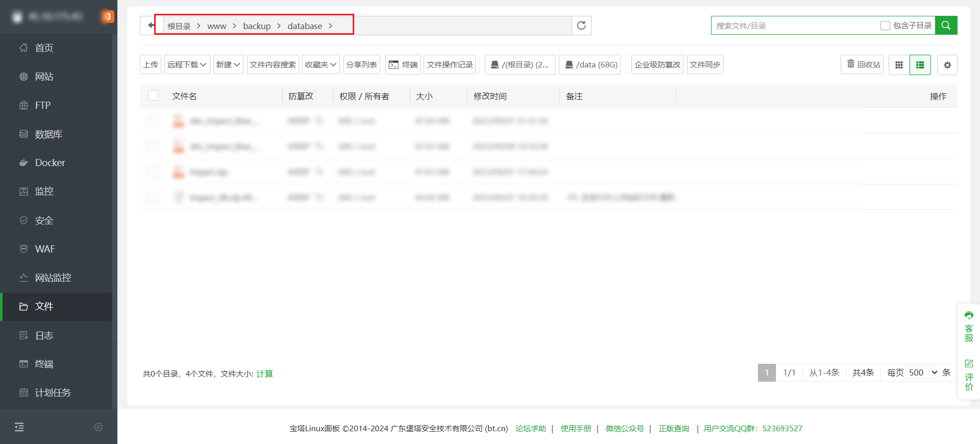The height and width of the screenshot is (444, 980).
Task: Expand the 远程下载 dropdown
Action: [187, 65]
